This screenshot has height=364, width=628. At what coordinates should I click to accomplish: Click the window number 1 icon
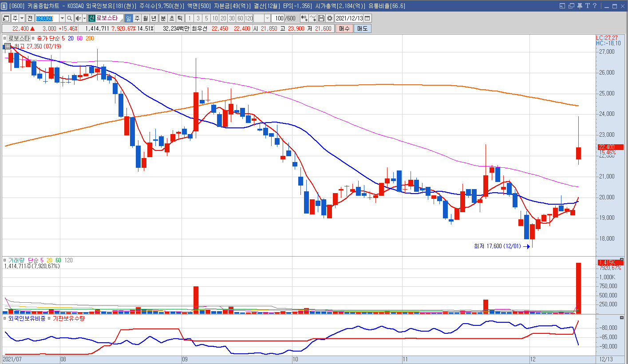[4, 6]
